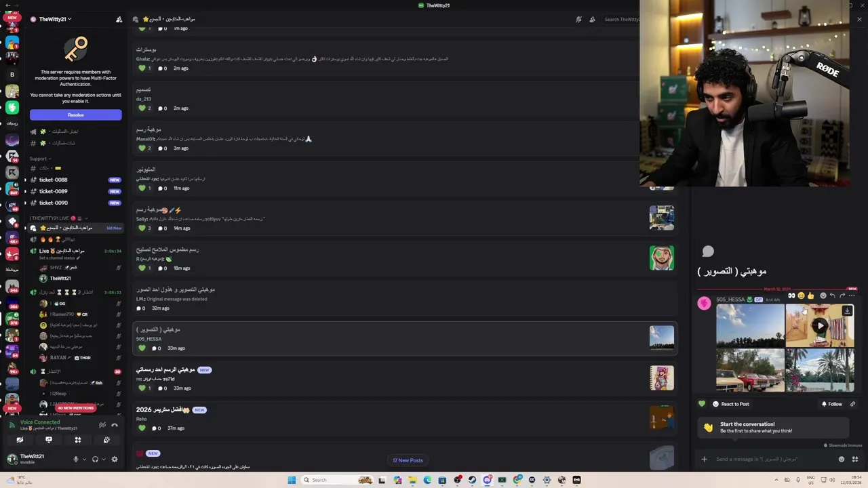Turn on camera in voice panel
This screenshot has height=488, width=868.
click(20, 440)
